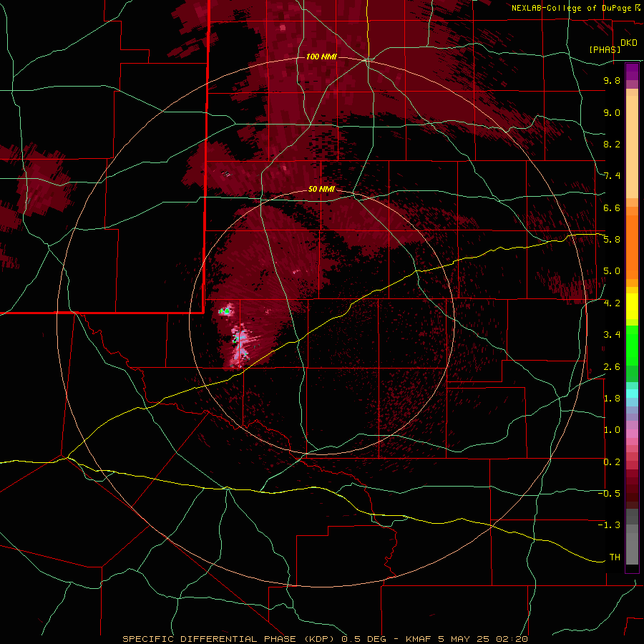Viewport: 644px width, 644px height.
Task: Click the TH threshold label on the scale
Action: [x=615, y=557]
